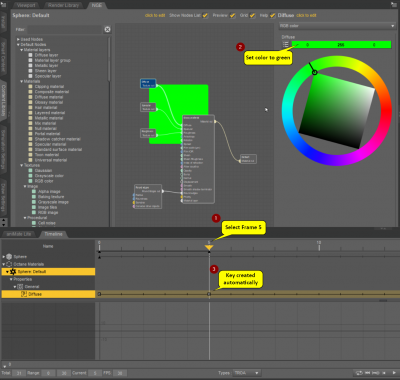The width and height of the screenshot is (400, 380).
Task: Open the RGB color type dropdown
Action: (337, 26)
